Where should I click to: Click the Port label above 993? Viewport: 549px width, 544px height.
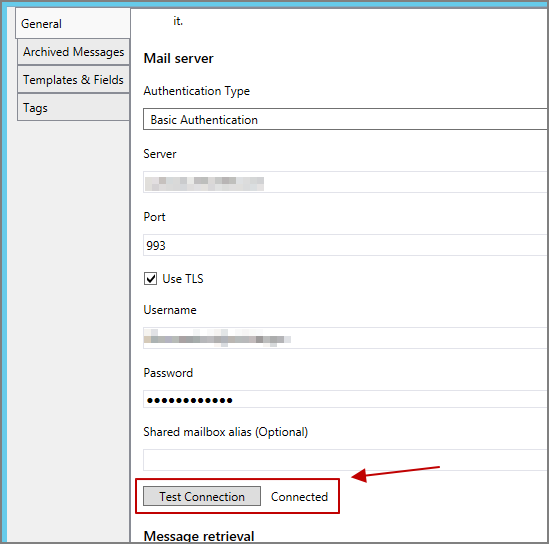154,217
